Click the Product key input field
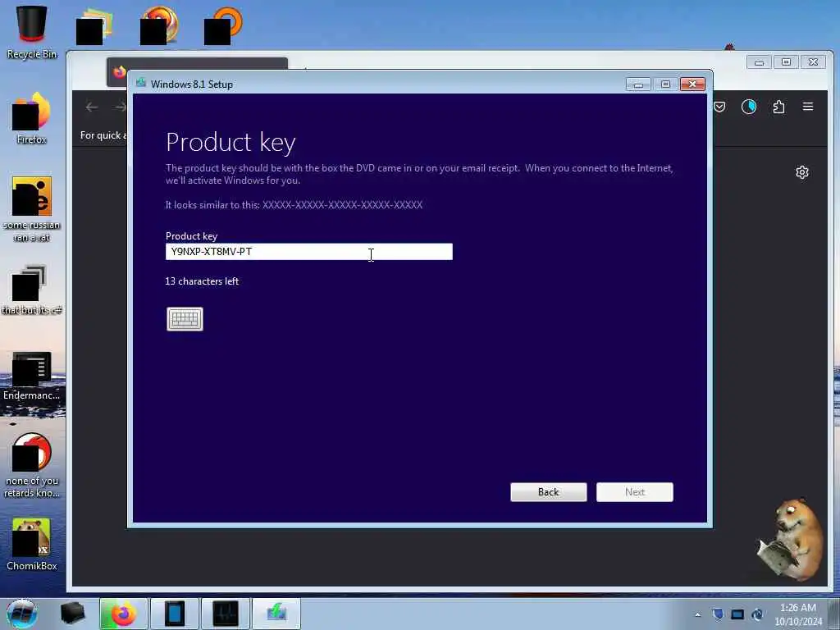The height and width of the screenshot is (630, 840). click(x=309, y=252)
